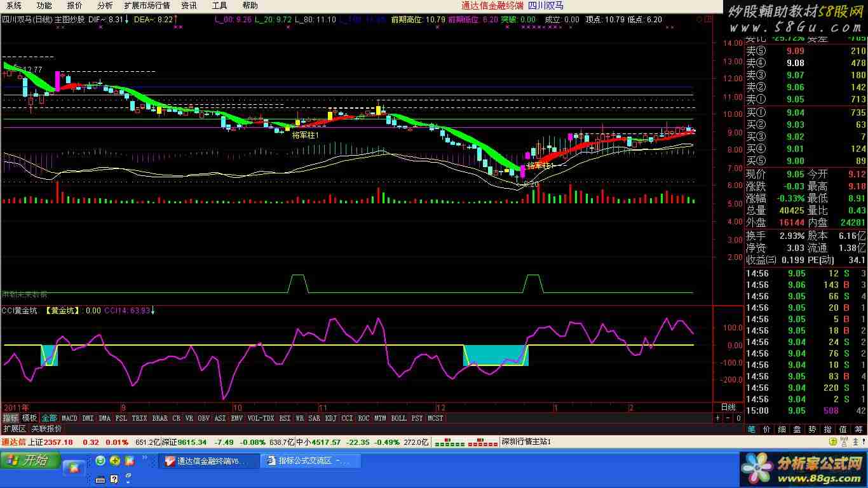
Task: Click the 买① bid price 9.04
Action: (795, 112)
